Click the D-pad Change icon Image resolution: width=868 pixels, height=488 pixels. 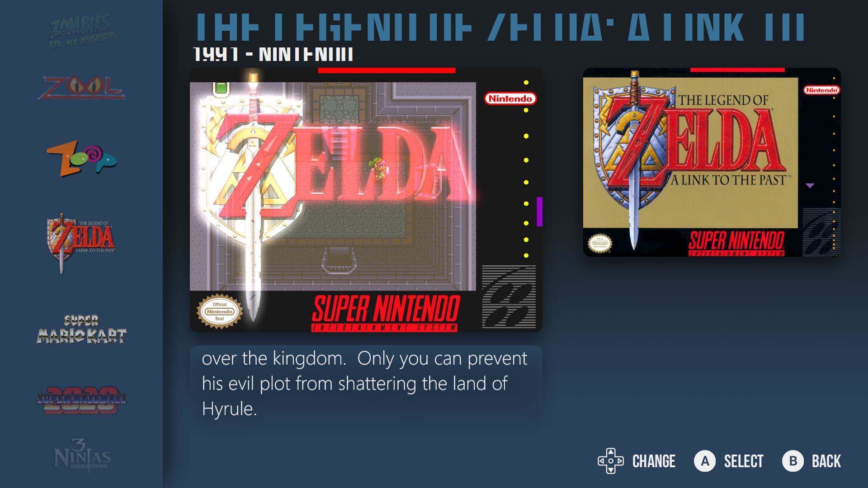tap(611, 461)
